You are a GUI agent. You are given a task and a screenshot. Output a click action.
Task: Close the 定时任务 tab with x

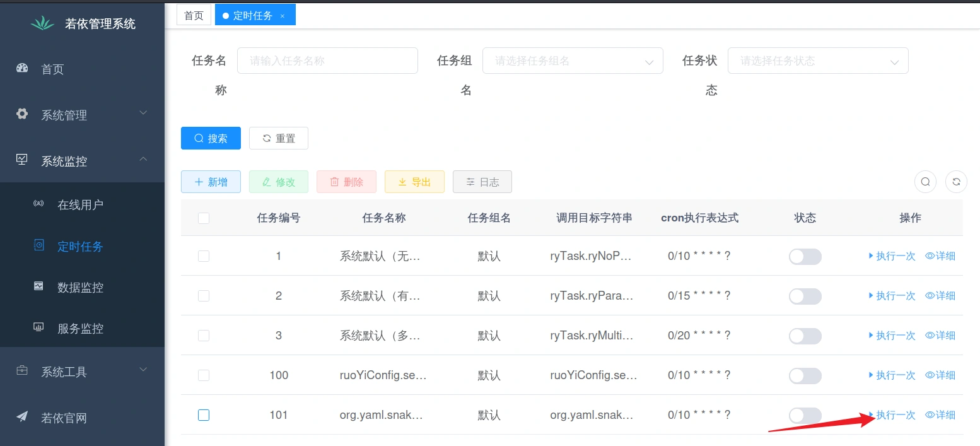pyautogui.click(x=283, y=16)
